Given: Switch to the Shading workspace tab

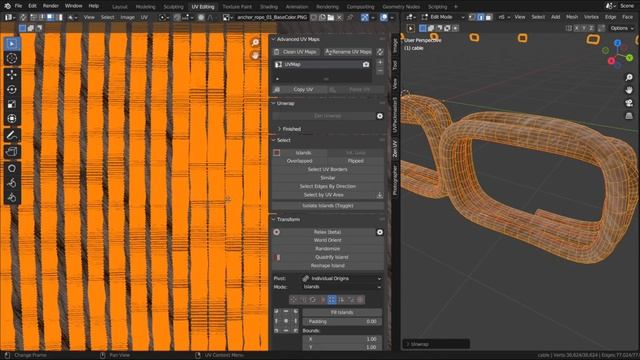Looking at the screenshot, I should (x=269, y=7).
